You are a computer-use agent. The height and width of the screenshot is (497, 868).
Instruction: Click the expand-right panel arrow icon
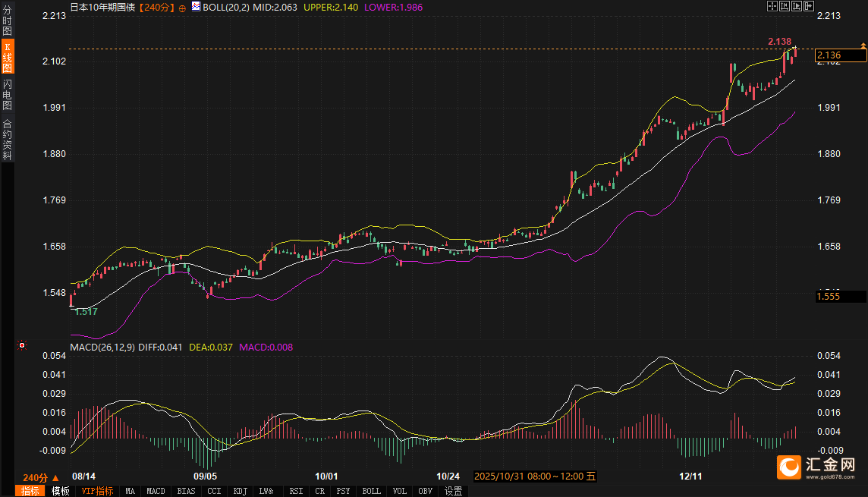807,6
